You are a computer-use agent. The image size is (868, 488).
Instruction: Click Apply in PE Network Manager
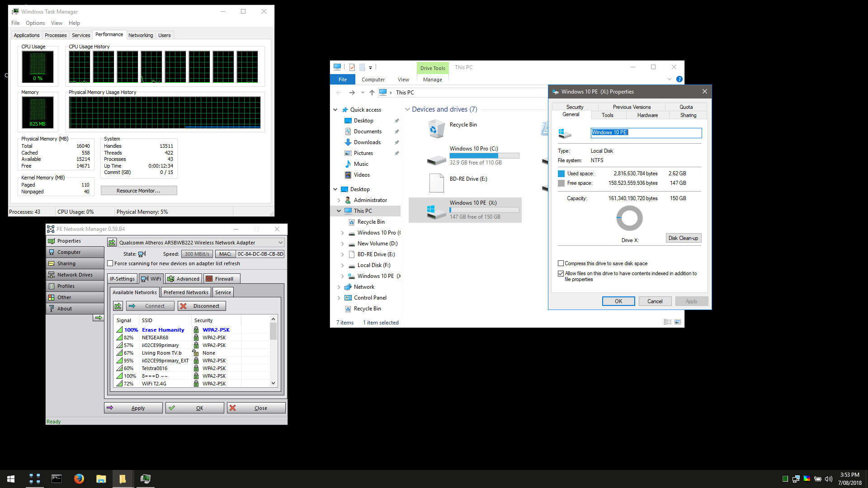coord(133,408)
